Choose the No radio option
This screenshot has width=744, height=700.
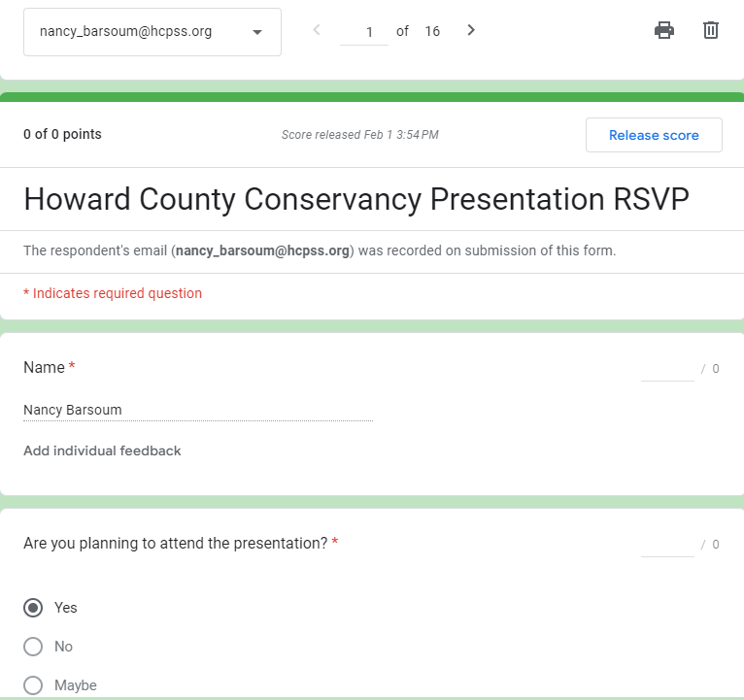pyautogui.click(x=33, y=647)
